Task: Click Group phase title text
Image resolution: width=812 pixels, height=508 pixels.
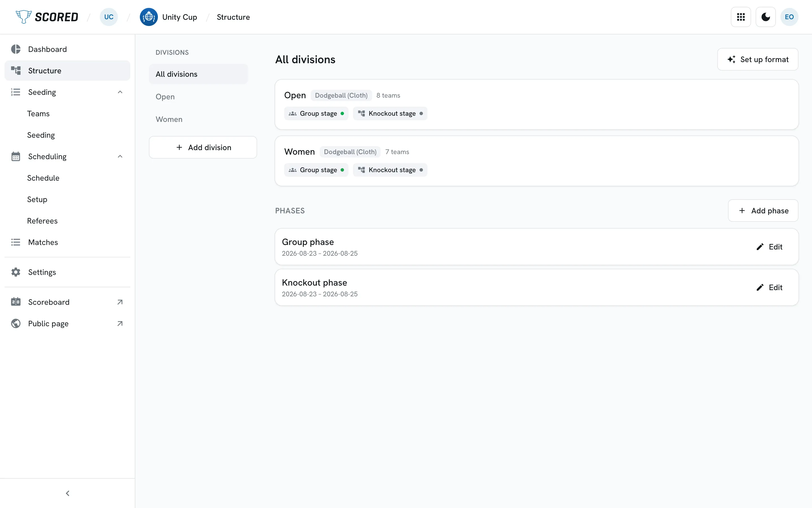Action: [x=308, y=242]
